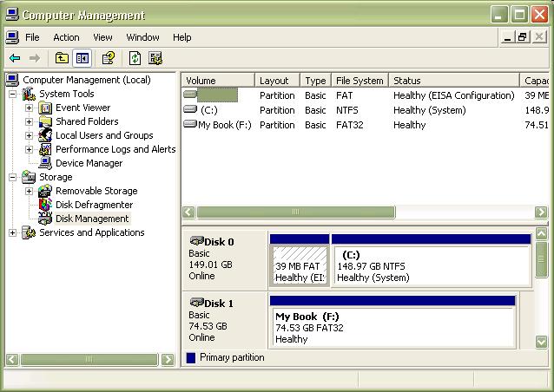Select the Event Viewer icon
This screenshot has width=554, height=392.
(45, 108)
